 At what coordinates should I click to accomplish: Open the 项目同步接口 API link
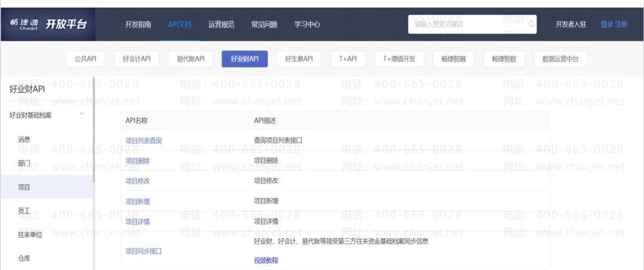pyautogui.click(x=144, y=251)
